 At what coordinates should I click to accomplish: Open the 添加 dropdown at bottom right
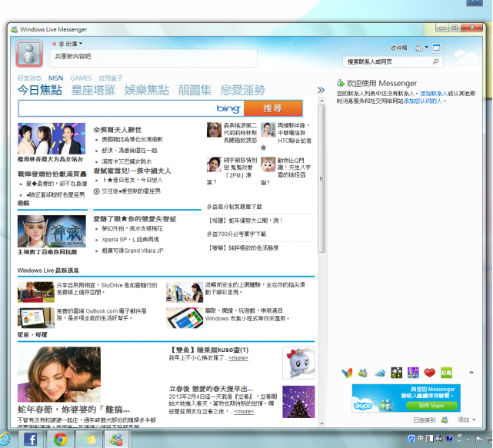(467, 420)
